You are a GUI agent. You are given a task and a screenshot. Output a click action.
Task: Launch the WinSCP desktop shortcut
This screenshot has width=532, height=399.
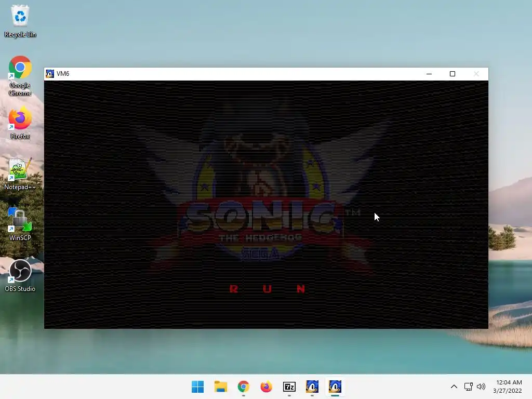point(20,224)
